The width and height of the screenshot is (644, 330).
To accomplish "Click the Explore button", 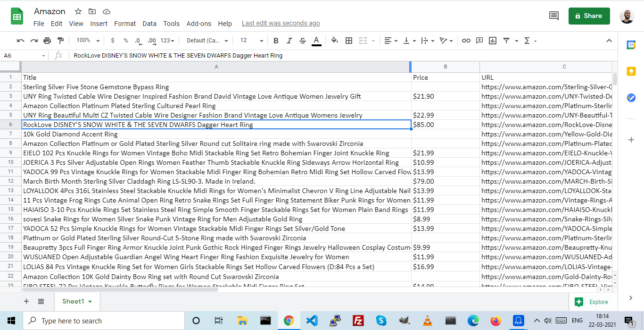I will 592,302.
